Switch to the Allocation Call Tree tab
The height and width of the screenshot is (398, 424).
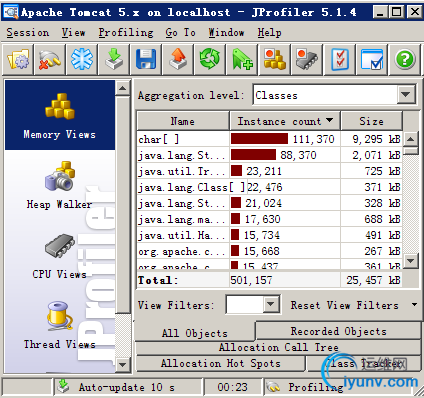click(278, 347)
